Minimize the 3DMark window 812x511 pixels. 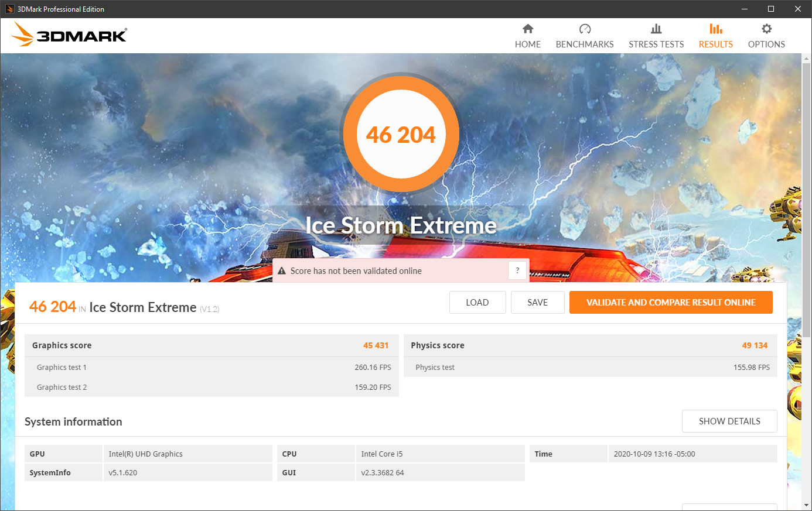745,9
